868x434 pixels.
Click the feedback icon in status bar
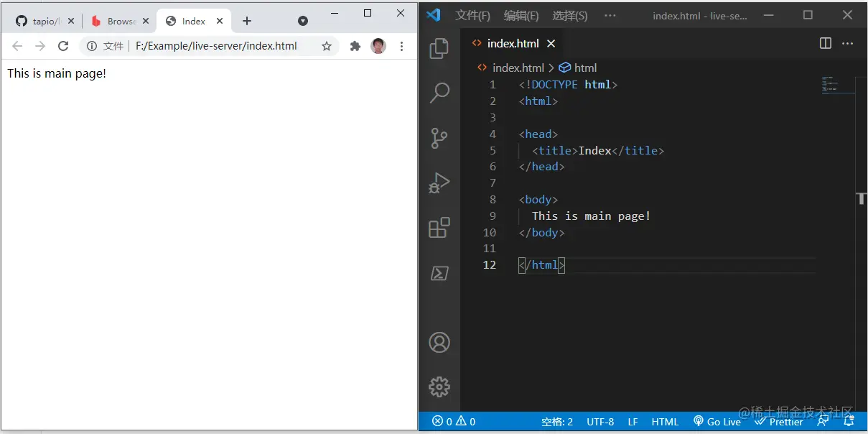coord(823,422)
